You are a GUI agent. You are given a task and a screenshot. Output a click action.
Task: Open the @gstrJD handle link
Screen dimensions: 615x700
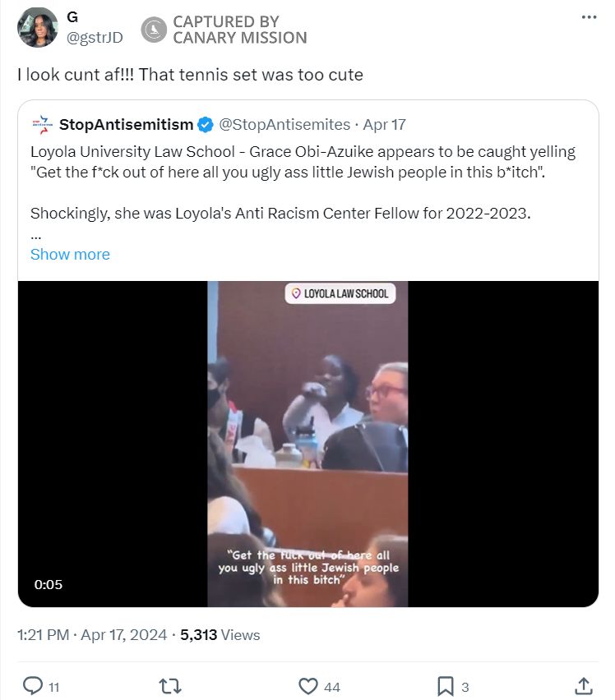click(95, 38)
